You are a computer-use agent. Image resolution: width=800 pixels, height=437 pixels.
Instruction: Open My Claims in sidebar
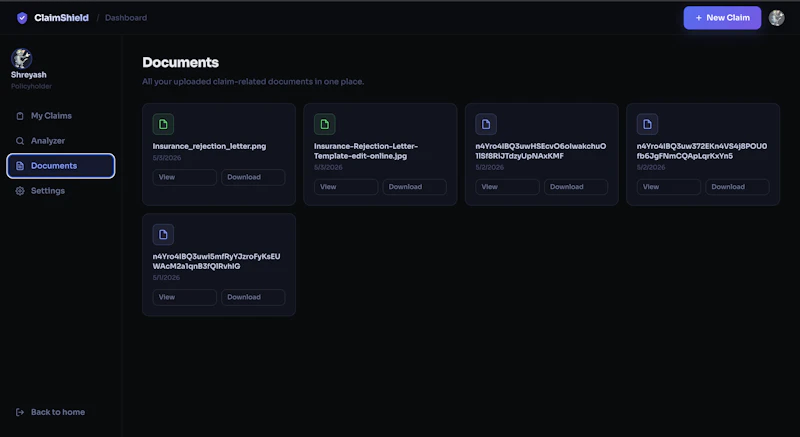coord(61,116)
